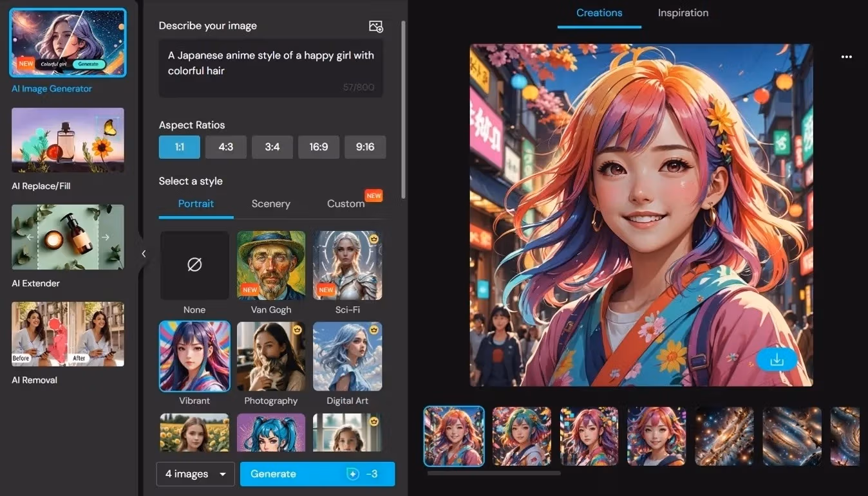Viewport: 868px width, 496px height.
Task: Open the AI Extender tool
Action: pyautogui.click(x=67, y=237)
